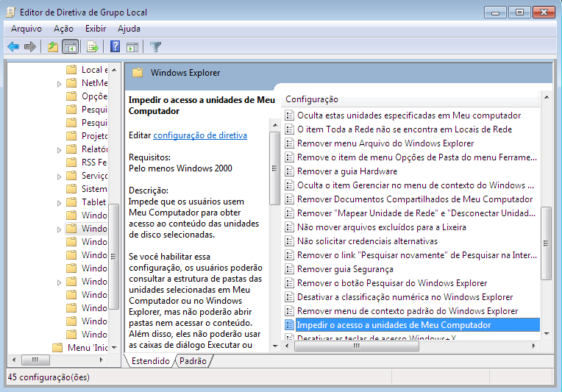Select O item Toda a Rede policy
The height and width of the screenshot is (392, 562).
tap(405, 129)
